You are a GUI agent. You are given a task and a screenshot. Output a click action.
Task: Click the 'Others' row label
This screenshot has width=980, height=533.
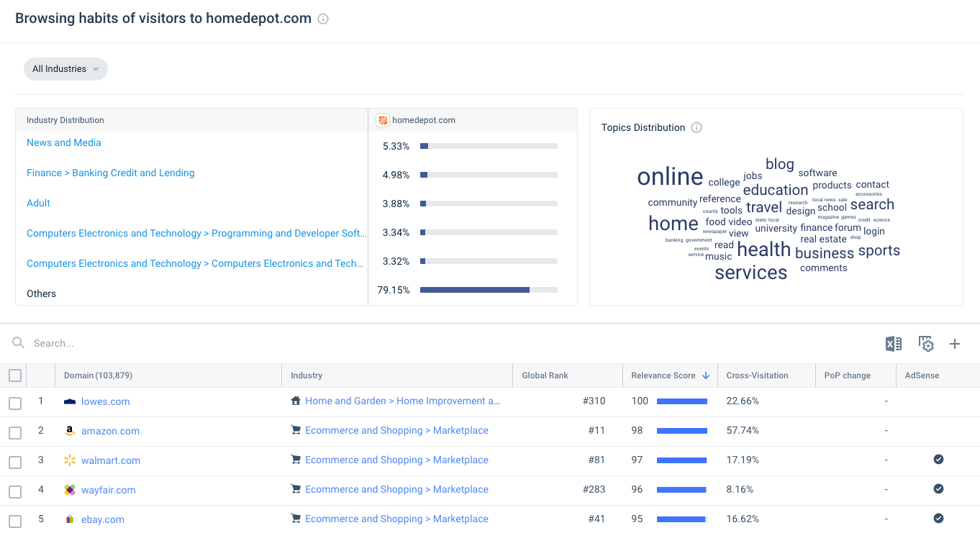point(41,293)
